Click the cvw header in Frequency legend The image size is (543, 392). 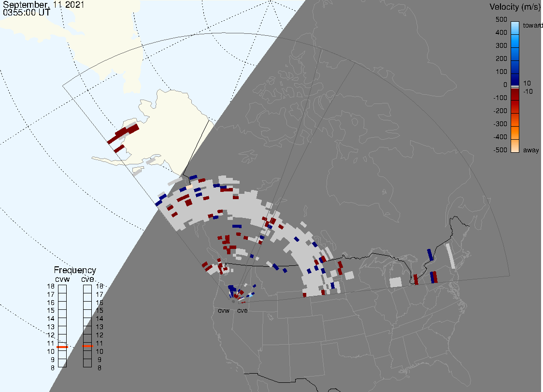62,279
